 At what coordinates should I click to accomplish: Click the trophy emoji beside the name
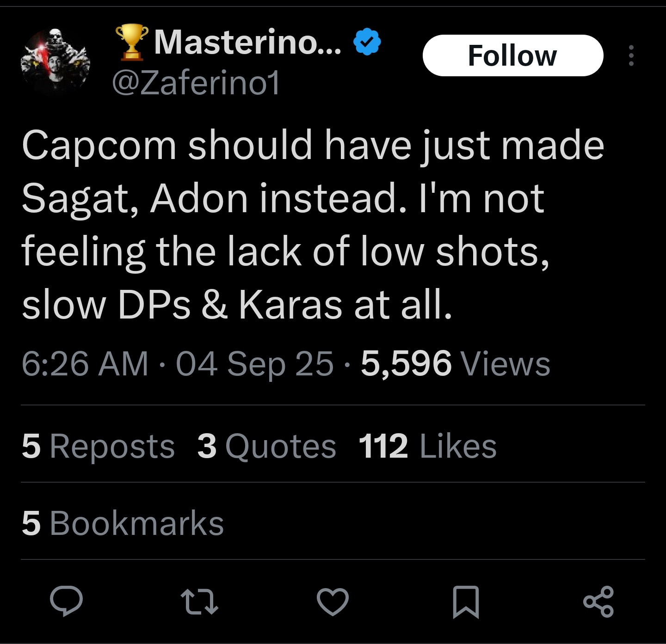tap(132, 42)
